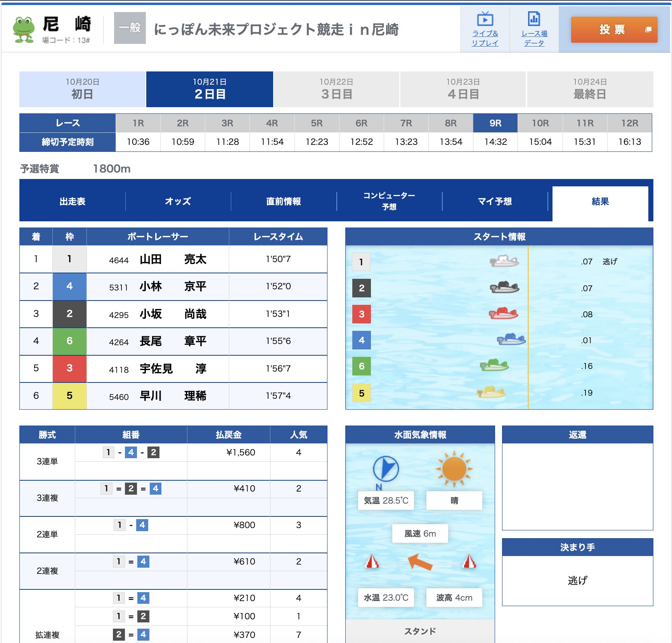
Task: Open the ライブ&リプレイ video icon
Action: [x=485, y=19]
